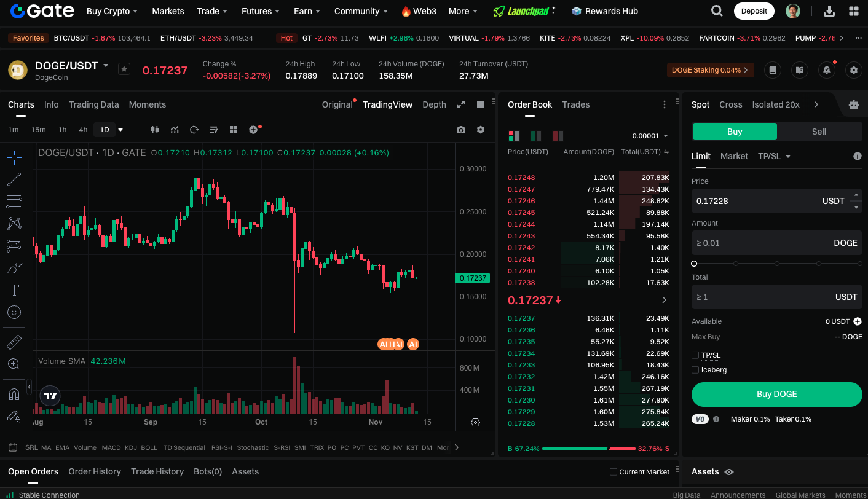Expand more margin modes chevron
868x499 pixels.
[816, 104]
